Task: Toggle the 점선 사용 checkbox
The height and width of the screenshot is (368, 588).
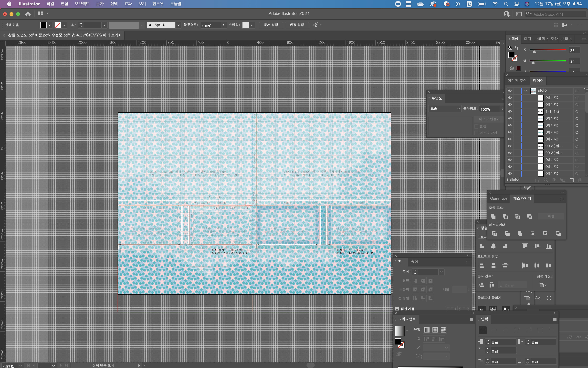Action: (x=397, y=309)
